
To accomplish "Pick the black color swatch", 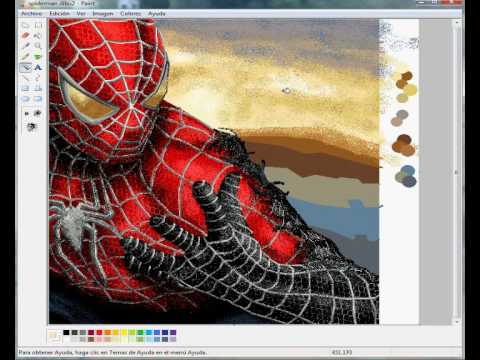I will [x=66, y=332].
